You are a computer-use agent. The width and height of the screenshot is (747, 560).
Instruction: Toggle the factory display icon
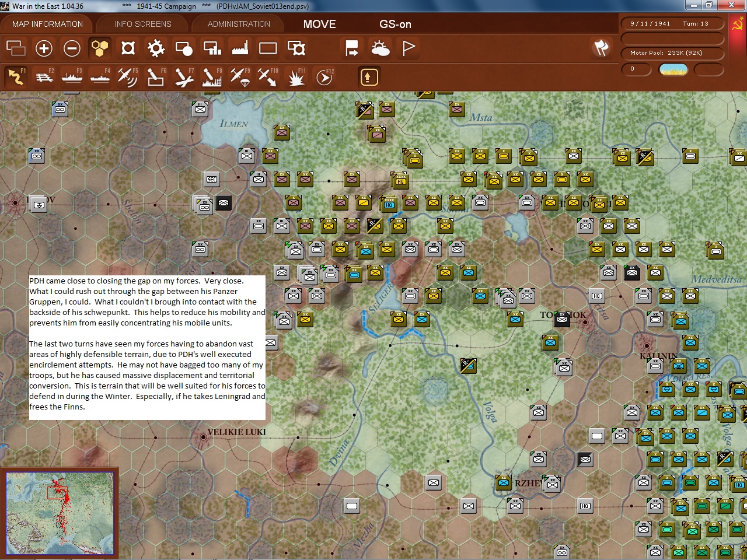point(240,48)
